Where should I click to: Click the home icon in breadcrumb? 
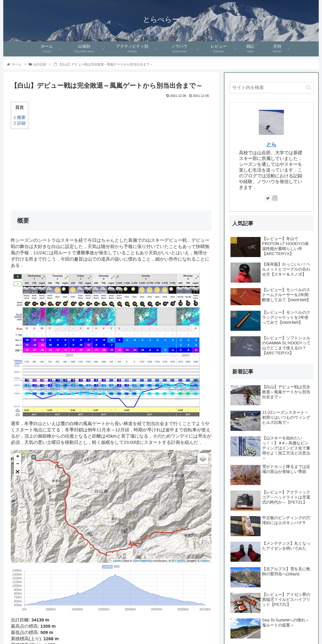coord(9,64)
